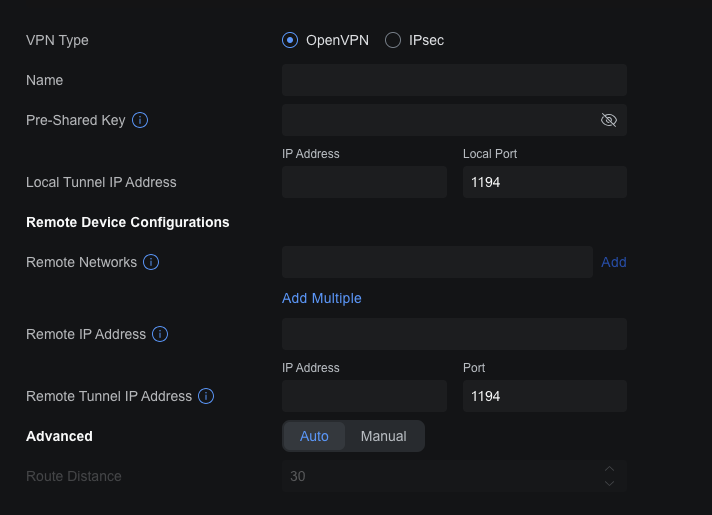The image size is (712, 515).
Task: Focus the Remote Networks input field
Action: [x=437, y=262]
